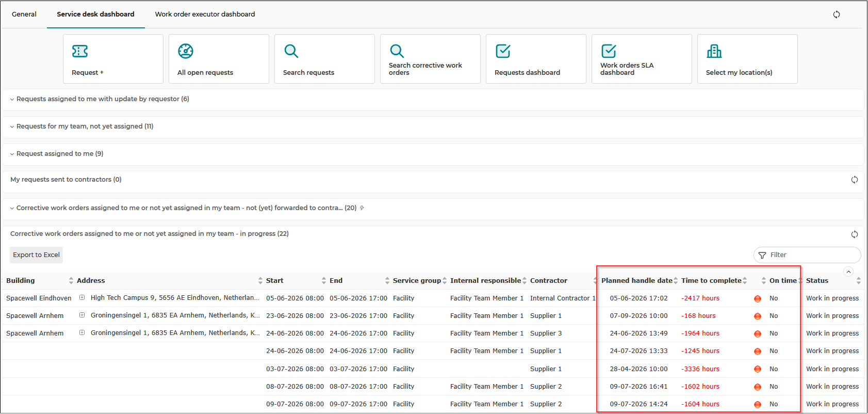Click the filter funnel icon
Viewport: 868px width, 414px height.
(x=762, y=255)
